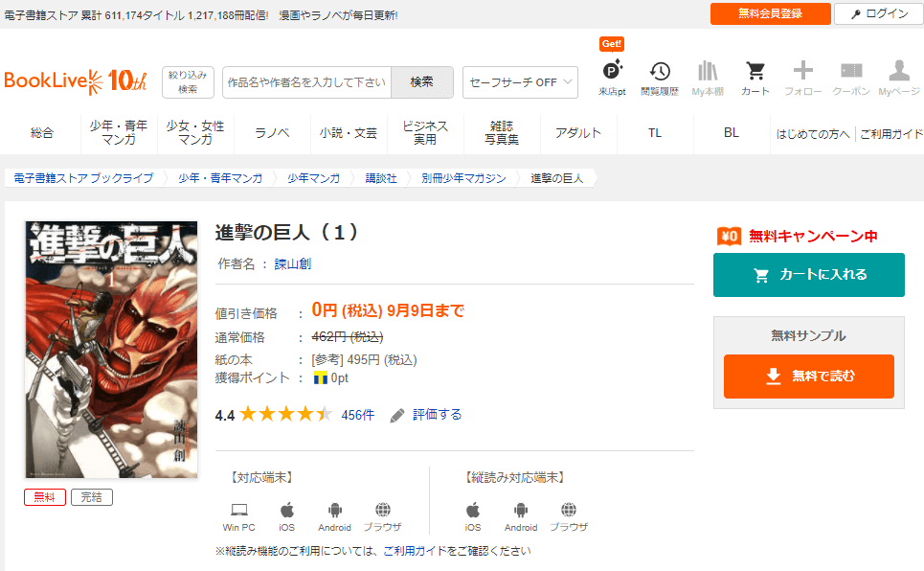This screenshot has width=924, height=571.
Task: Click the BookLive 10th logo
Action: tap(76, 80)
